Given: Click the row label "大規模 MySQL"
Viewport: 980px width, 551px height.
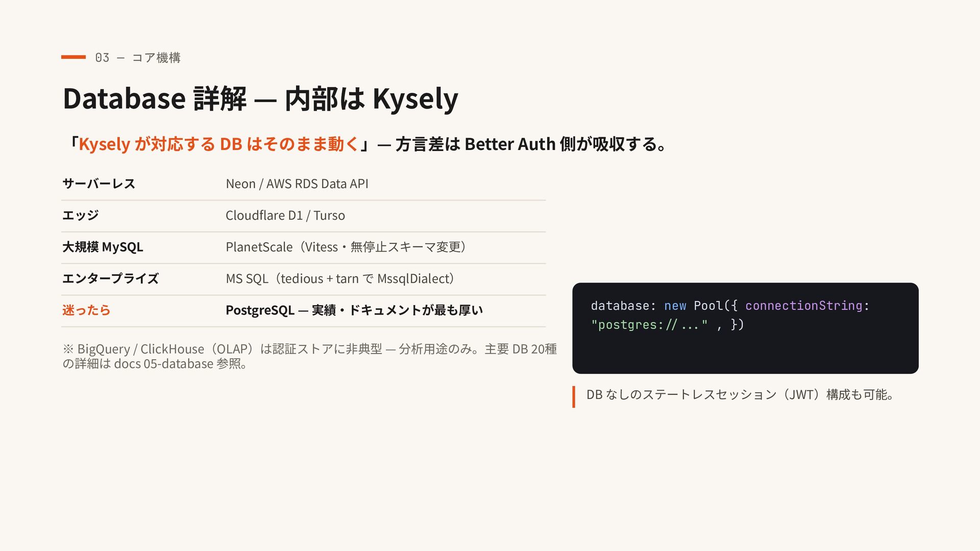Looking at the screenshot, I should pos(103,247).
